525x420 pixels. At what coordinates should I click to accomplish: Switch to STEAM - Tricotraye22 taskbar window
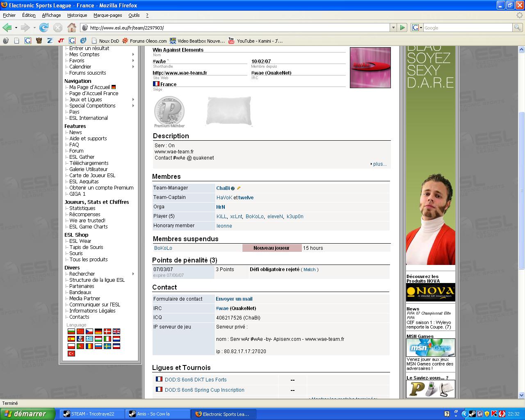click(92, 414)
